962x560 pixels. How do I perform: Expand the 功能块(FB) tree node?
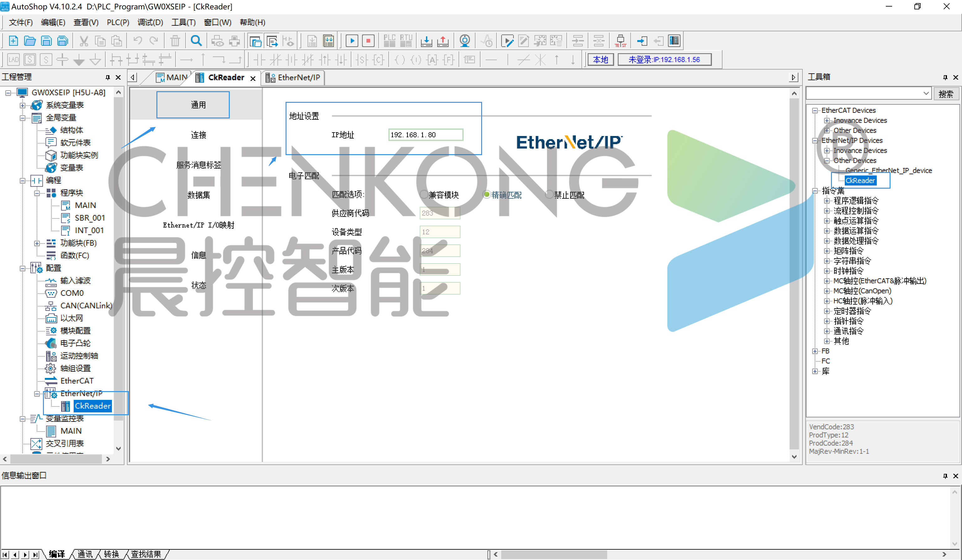37,243
